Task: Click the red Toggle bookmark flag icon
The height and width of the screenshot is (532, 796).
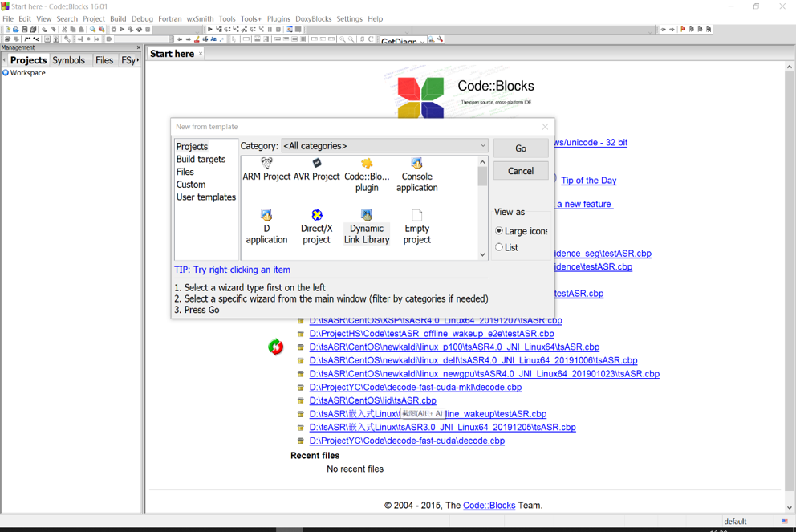Action: tap(683, 29)
